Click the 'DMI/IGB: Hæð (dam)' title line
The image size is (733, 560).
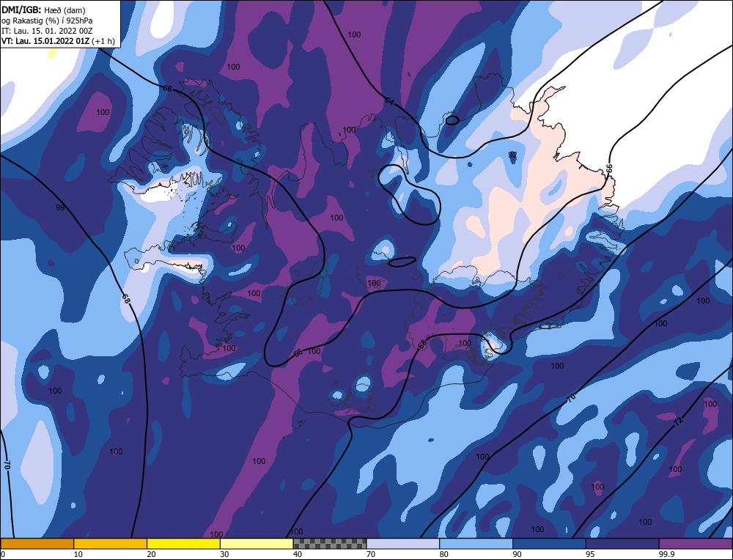tap(43, 10)
